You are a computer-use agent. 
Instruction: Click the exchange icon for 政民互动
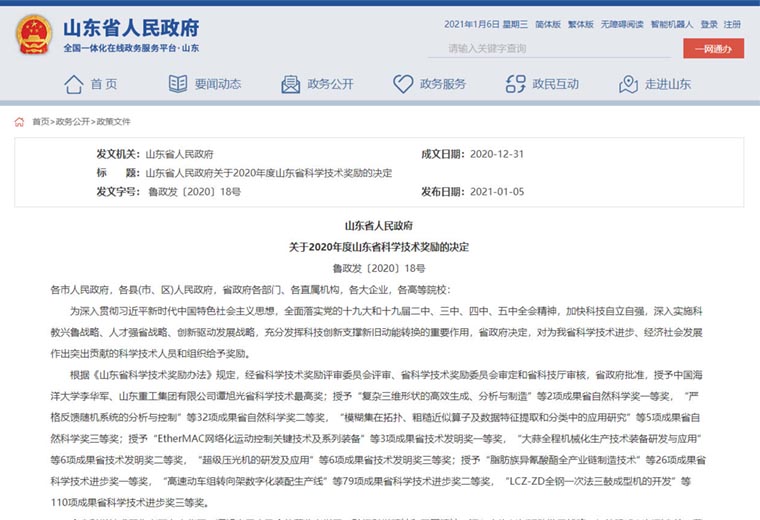coord(516,84)
